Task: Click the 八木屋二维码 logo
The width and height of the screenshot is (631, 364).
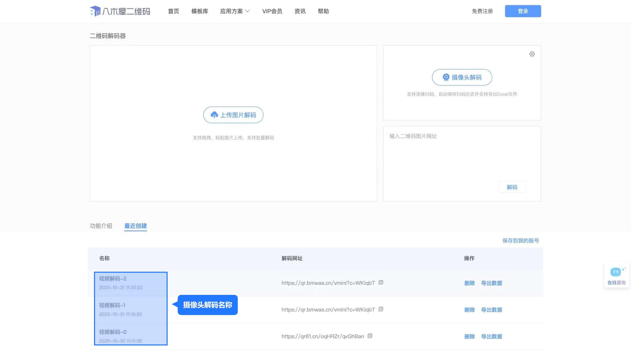Action: click(120, 11)
